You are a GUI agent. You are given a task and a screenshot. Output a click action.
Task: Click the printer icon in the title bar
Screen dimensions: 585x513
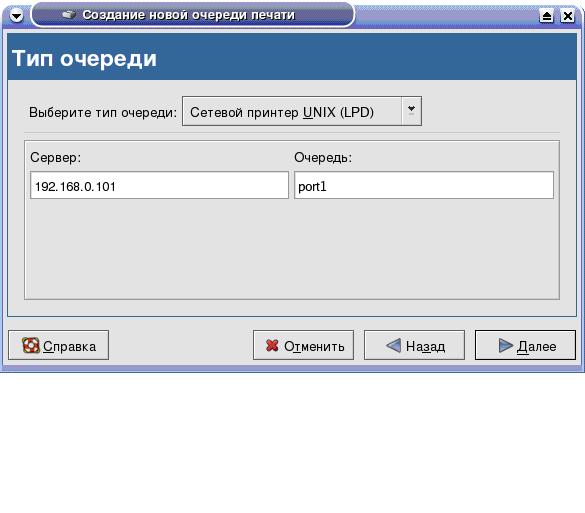(x=69, y=15)
